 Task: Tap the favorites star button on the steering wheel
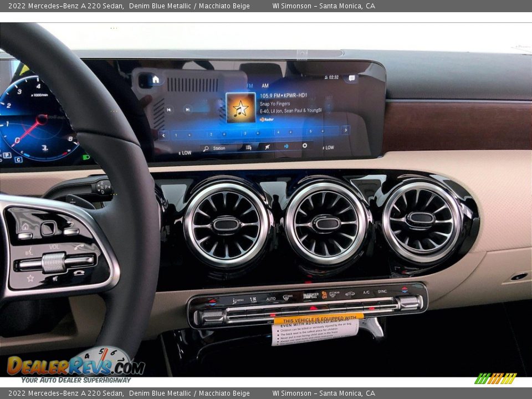(x=30, y=278)
